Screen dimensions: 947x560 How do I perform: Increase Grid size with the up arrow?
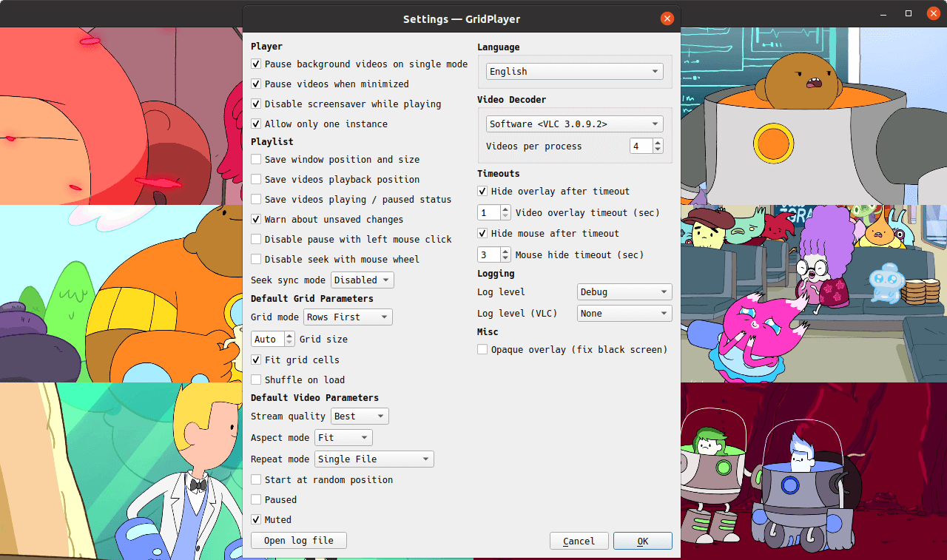tap(289, 335)
